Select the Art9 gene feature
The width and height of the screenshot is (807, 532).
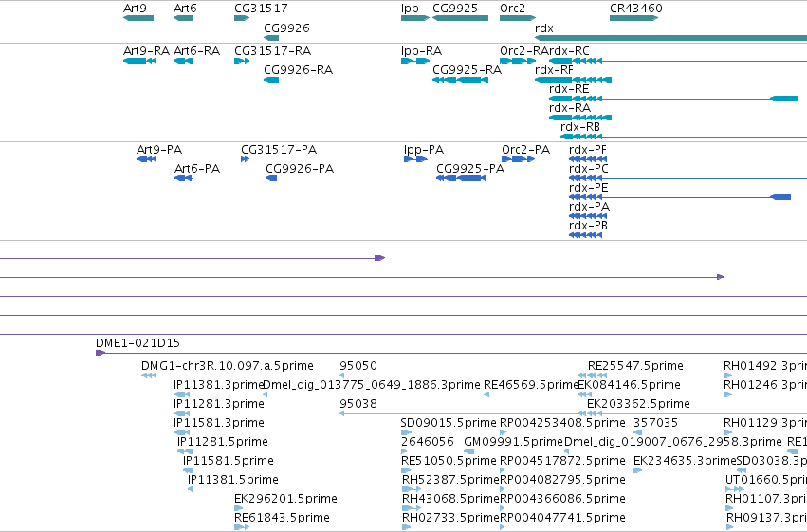[x=138, y=18]
